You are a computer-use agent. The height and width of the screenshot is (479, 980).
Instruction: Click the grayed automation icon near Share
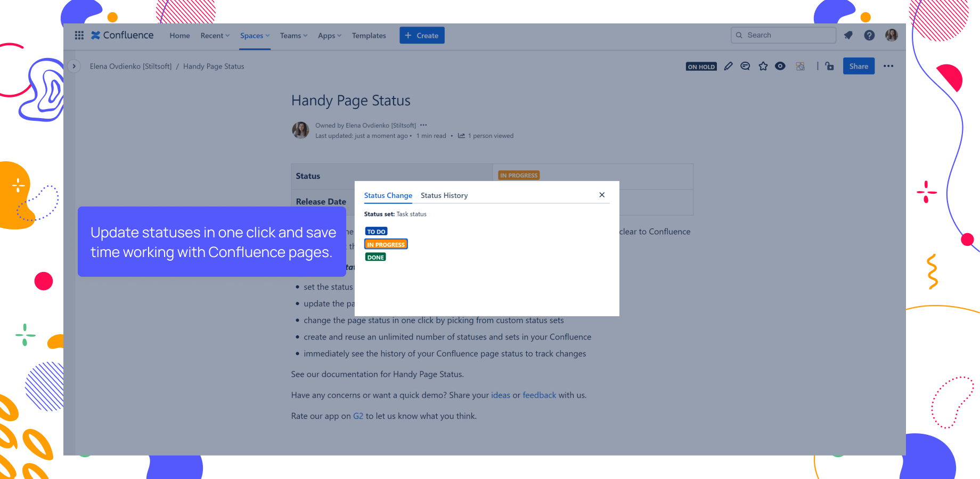pyautogui.click(x=800, y=66)
